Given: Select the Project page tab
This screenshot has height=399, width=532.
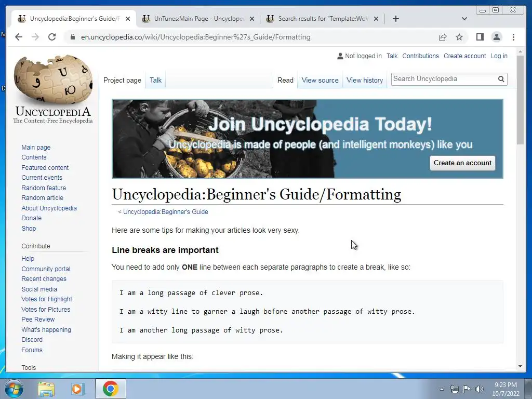Looking at the screenshot, I should click(122, 81).
